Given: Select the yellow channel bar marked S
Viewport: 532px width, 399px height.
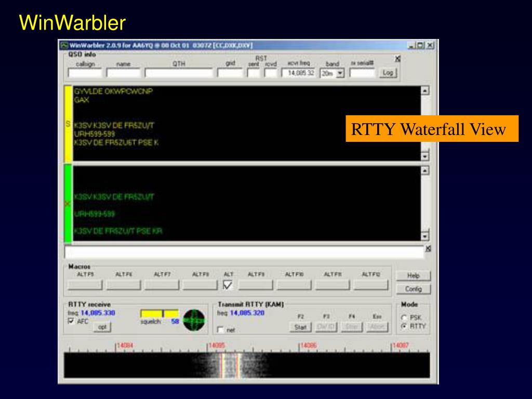Looking at the screenshot, I should pyautogui.click(x=68, y=124).
